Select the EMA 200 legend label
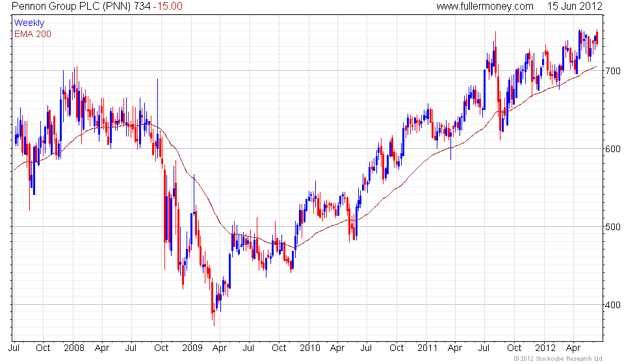 pos(33,34)
